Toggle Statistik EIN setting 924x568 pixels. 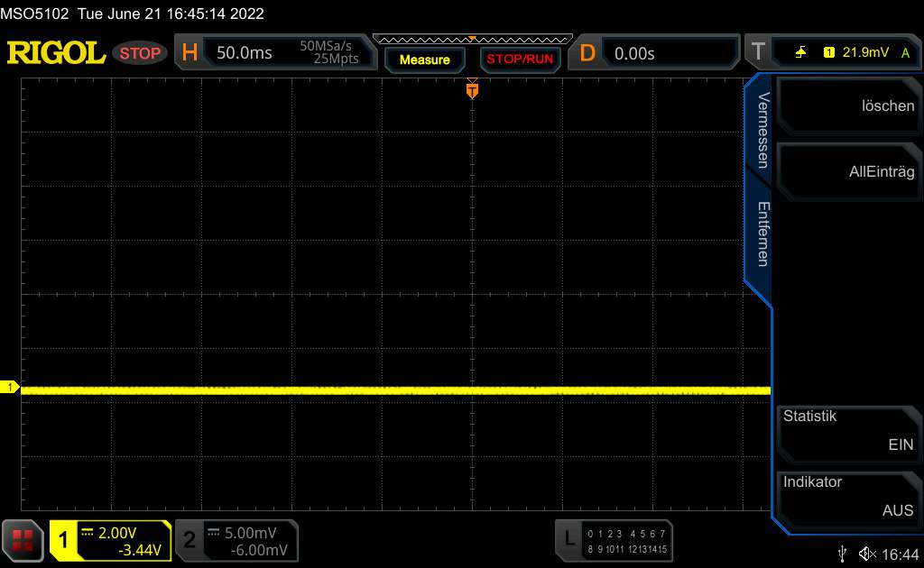click(x=846, y=431)
